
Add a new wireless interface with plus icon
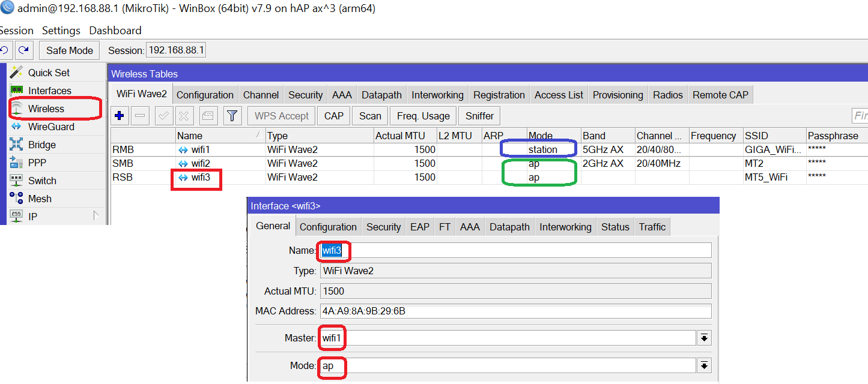[120, 116]
